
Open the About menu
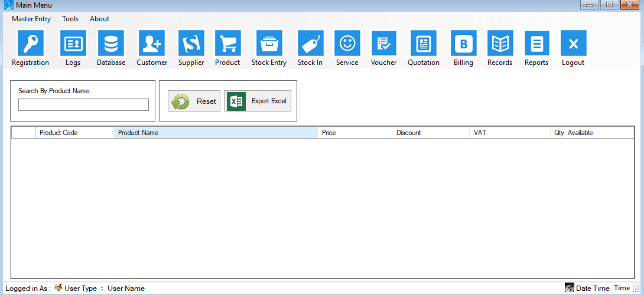coord(99,19)
